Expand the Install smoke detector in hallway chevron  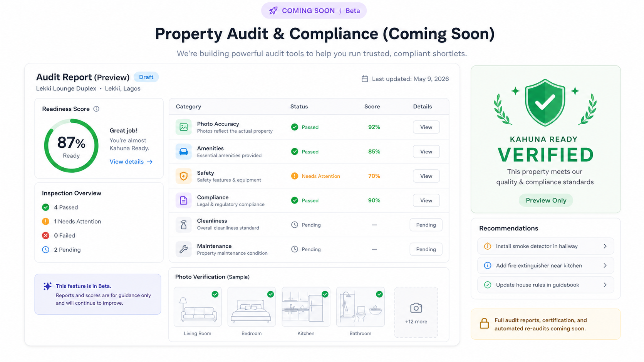605,246
